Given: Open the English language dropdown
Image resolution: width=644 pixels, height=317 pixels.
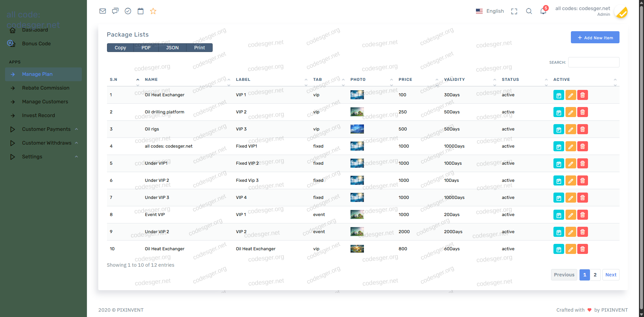Looking at the screenshot, I should pyautogui.click(x=490, y=11).
